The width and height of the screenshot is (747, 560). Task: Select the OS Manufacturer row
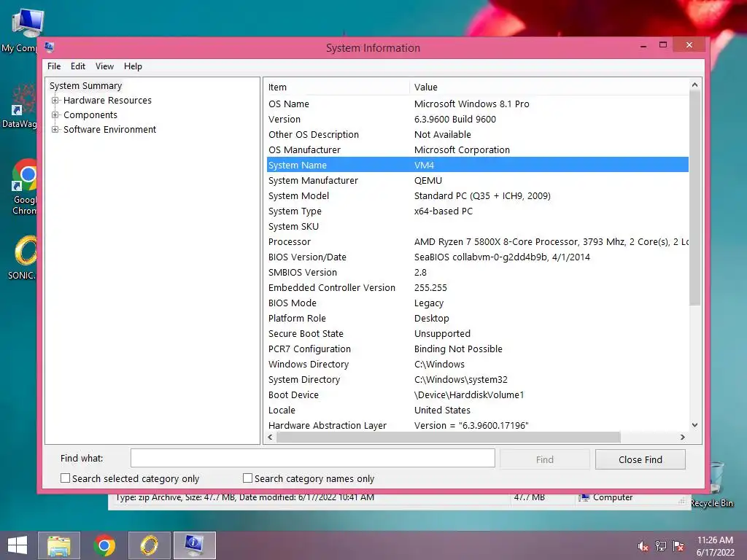pyautogui.click(x=477, y=149)
